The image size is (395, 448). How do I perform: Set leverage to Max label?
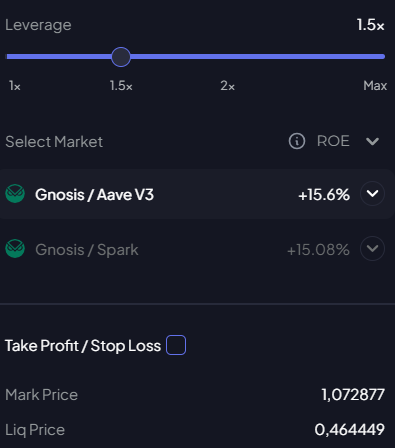coord(375,86)
